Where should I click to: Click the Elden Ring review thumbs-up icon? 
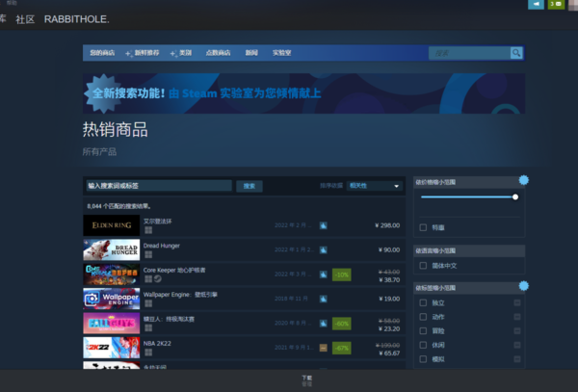pos(324,225)
